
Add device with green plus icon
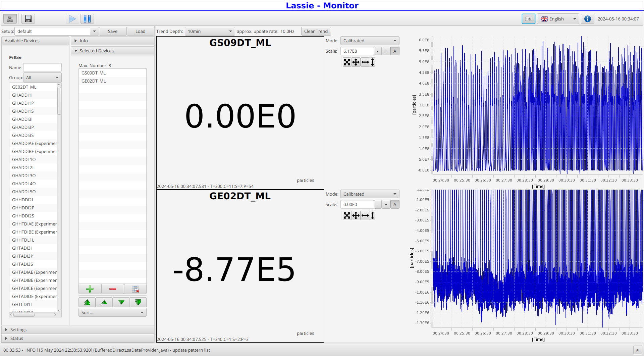click(90, 289)
